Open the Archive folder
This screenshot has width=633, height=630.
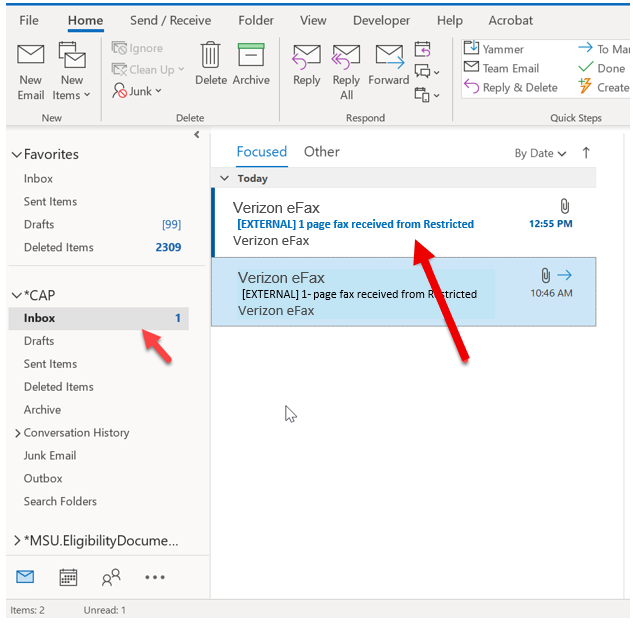point(42,410)
